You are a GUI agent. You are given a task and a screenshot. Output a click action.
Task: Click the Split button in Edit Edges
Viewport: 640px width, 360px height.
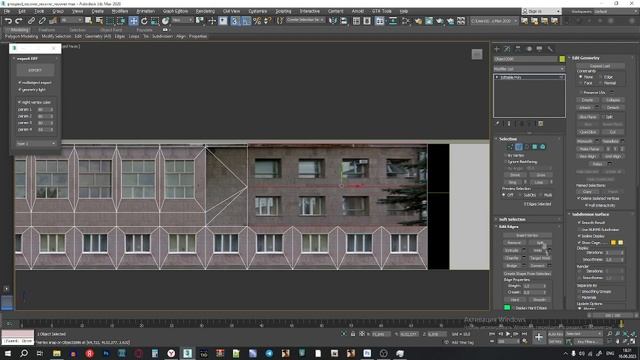click(540, 243)
